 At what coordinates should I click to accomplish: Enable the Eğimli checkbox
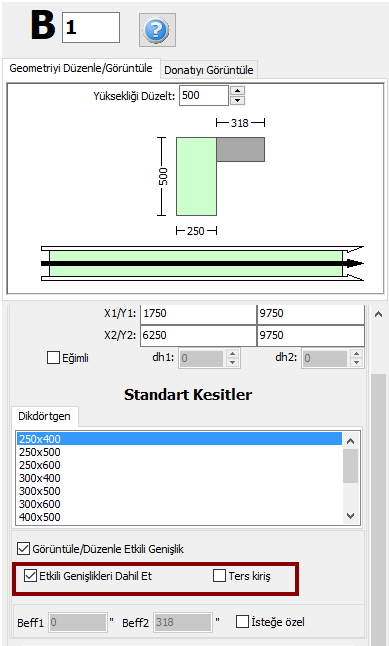pos(54,358)
